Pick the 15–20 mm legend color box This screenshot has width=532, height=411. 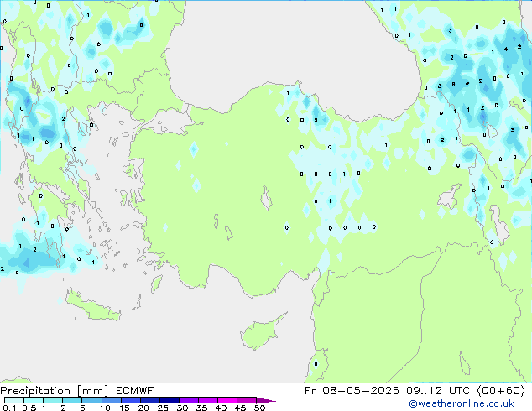pyautogui.click(x=130, y=400)
